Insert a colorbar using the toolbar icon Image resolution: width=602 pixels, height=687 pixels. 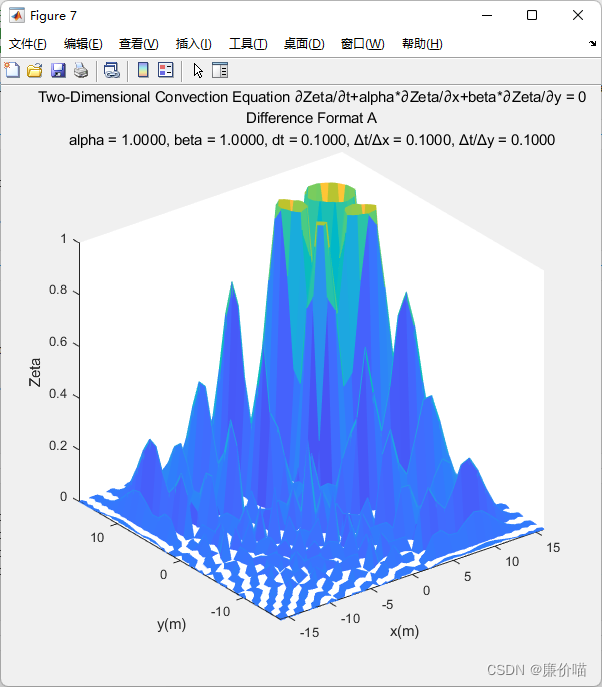[143, 70]
